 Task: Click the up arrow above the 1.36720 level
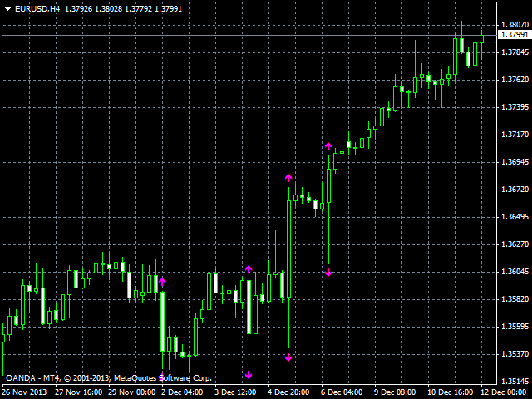[288, 177]
